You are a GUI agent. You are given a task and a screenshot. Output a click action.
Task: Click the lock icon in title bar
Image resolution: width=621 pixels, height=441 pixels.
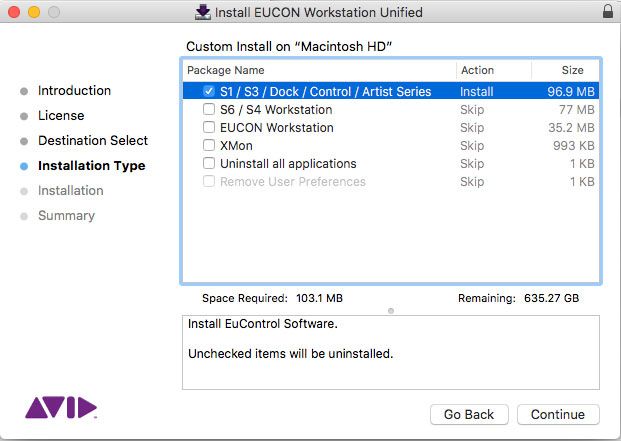coord(608,11)
